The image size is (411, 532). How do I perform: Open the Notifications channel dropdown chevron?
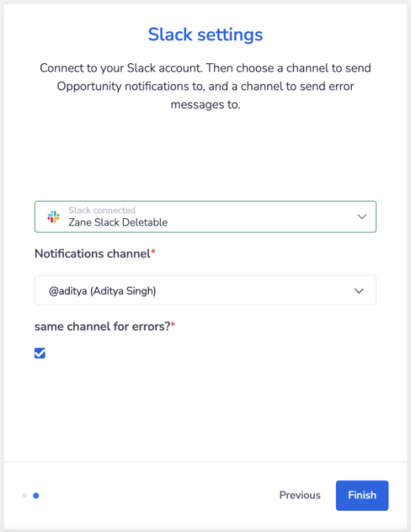click(x=359, y=291)
